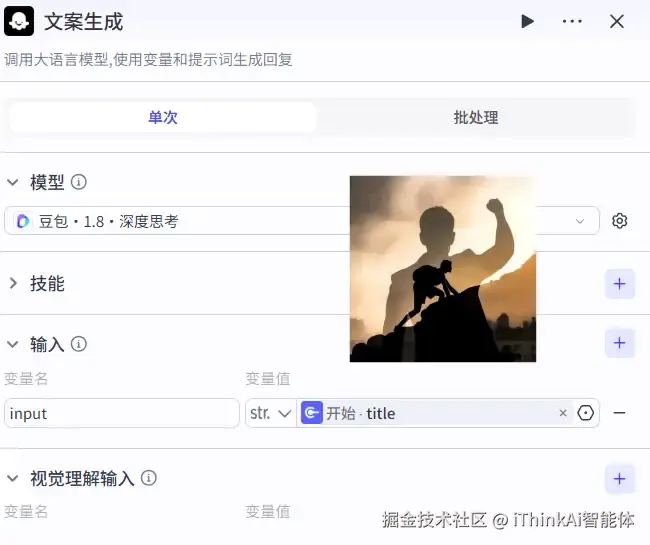Click the info icon next to 模型
This screenshot has width=650, height=545.
click(x=79, y=182)
